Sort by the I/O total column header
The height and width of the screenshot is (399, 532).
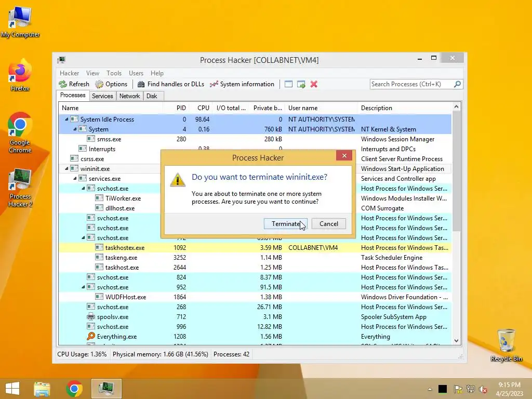click(x=231, y=108)
